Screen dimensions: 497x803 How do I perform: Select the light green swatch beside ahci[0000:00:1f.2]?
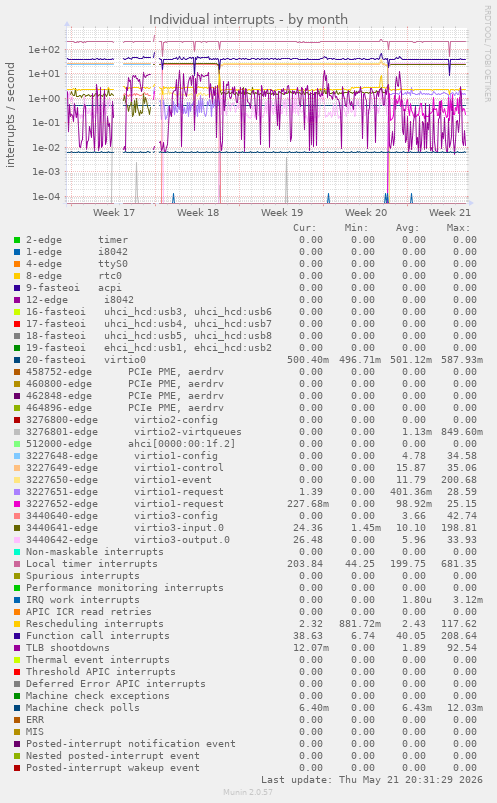(x=17, y=443)
